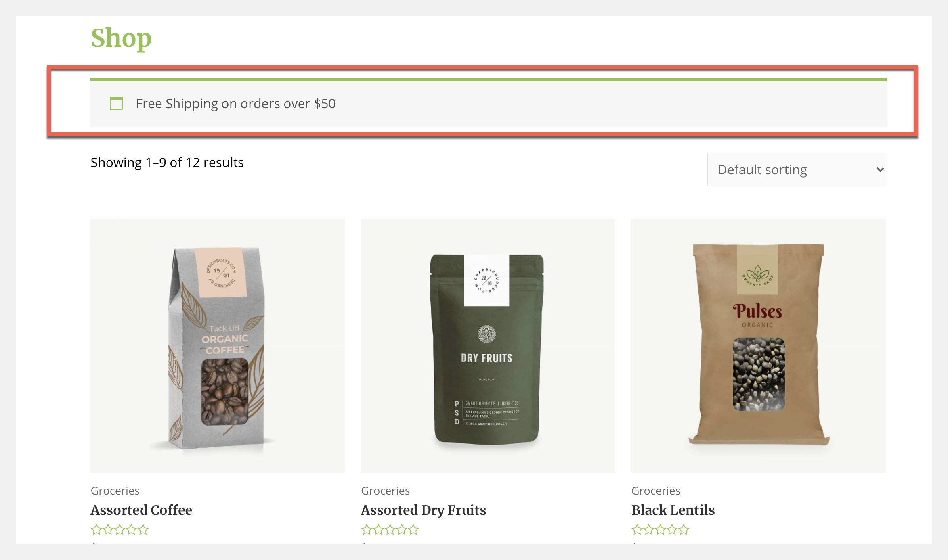Click the first star of Assorted Coffee rating
This screenshot has width=948, height=560.
[x=96, y=530]
